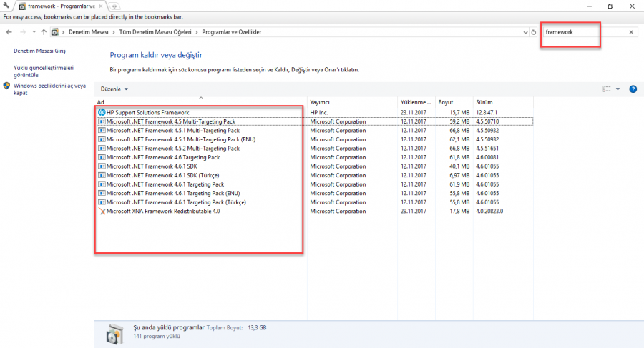Open Windows özelliklerini aç veya kapat
Screen dimensions: 644x348
pos(49,89)
